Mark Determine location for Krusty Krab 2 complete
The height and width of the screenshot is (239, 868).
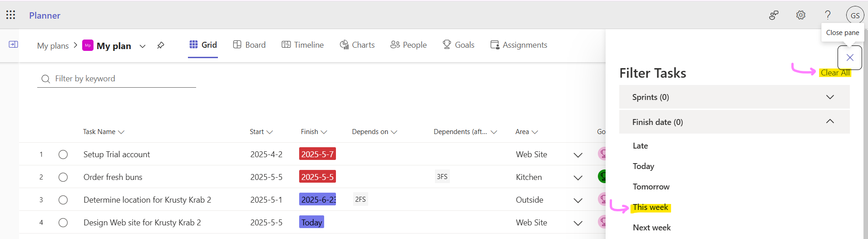[x=63, y=200]
